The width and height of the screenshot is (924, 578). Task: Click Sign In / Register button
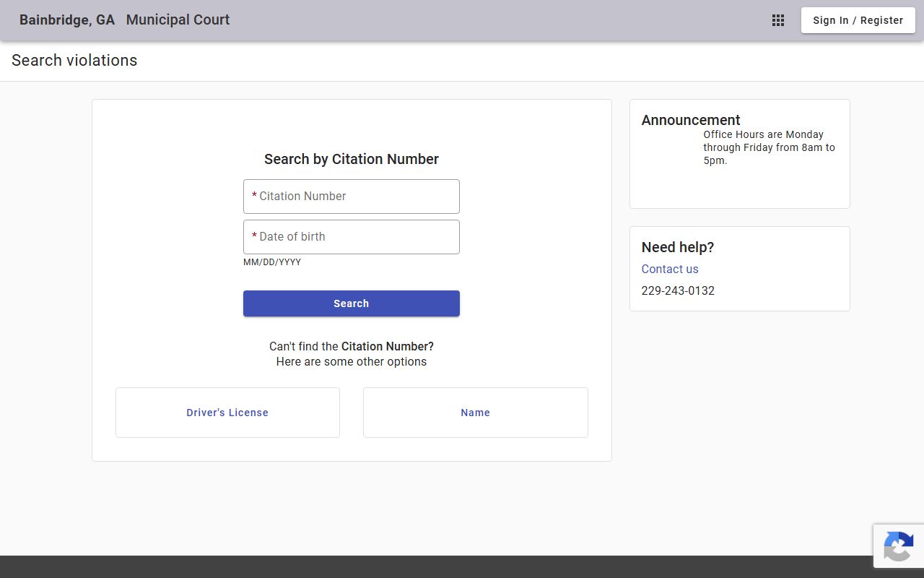[x=858, y=20]
